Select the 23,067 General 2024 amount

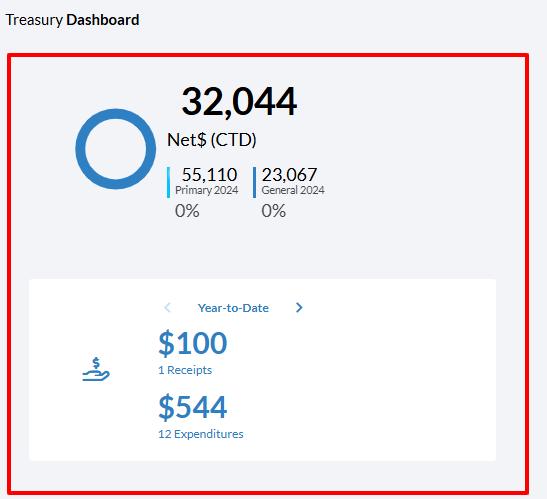coord(290,174)
